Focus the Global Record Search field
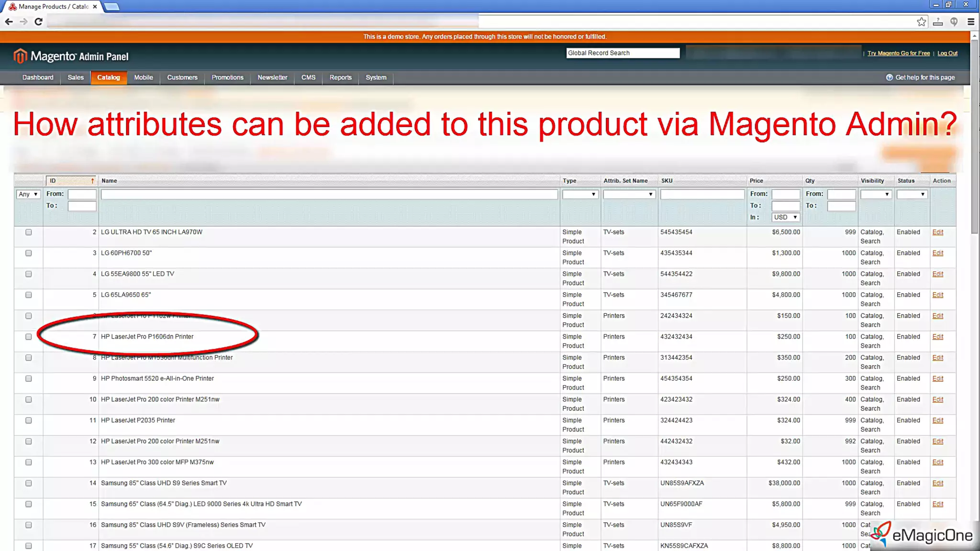 click(x=622, y=53)
